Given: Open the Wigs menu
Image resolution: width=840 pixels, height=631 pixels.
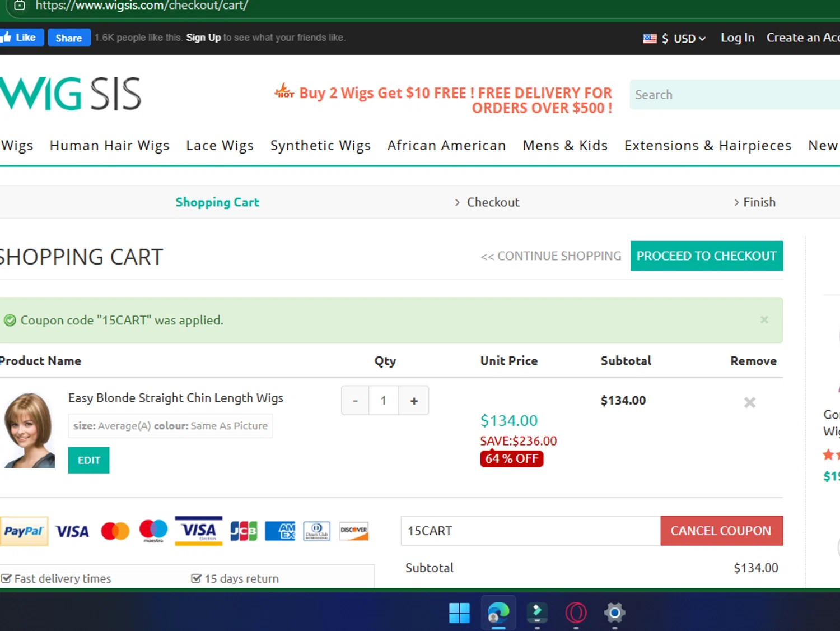Looking at the screenshot, I should coord(17,146).
